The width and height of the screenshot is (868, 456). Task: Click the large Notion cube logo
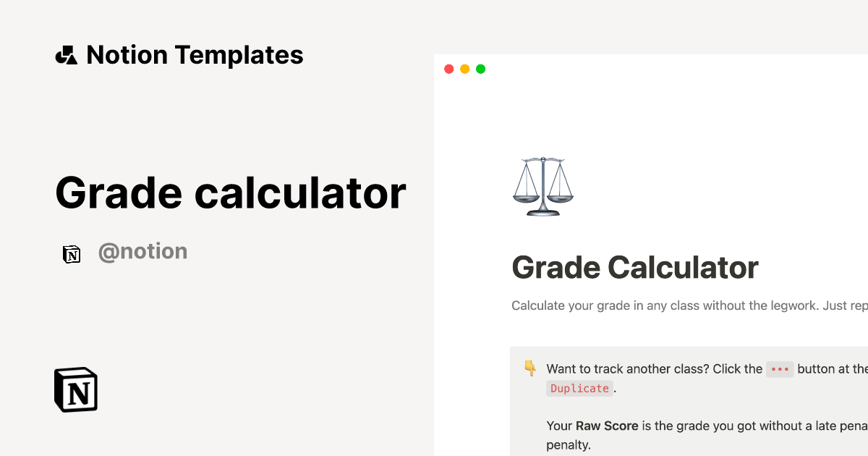(76, 390)
